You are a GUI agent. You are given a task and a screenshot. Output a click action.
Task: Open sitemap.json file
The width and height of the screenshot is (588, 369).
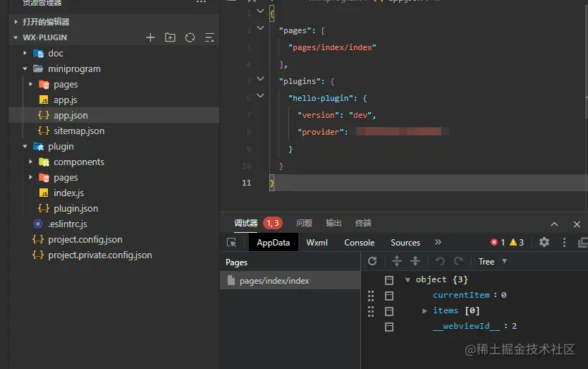(79, 131)
